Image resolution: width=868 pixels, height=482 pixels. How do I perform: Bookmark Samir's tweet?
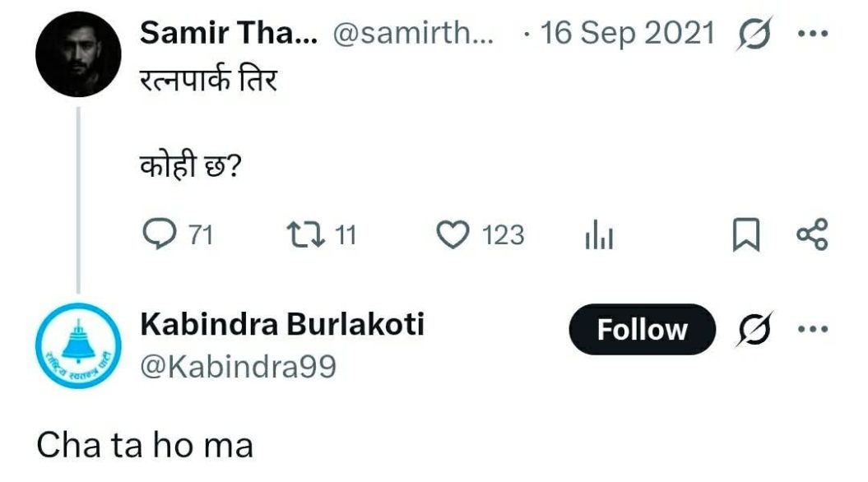click(745, 236)
